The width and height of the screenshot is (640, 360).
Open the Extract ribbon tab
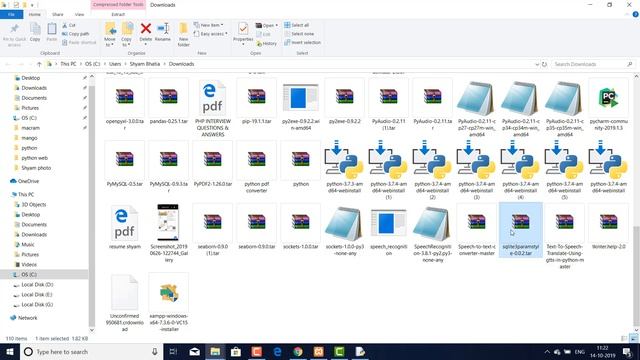pyautogui.click(x=118, y=14)
